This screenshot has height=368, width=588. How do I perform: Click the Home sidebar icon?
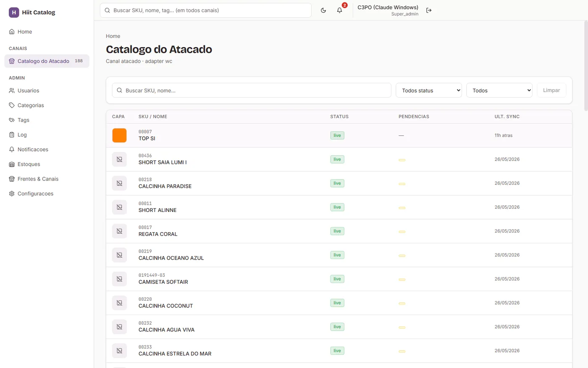12,32
